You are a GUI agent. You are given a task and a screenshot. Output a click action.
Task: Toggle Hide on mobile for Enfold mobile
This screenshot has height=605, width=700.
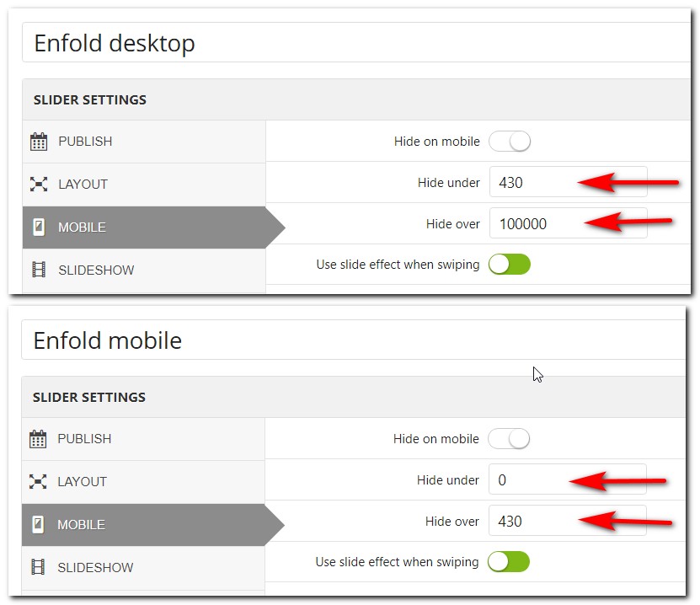(509, 439)
